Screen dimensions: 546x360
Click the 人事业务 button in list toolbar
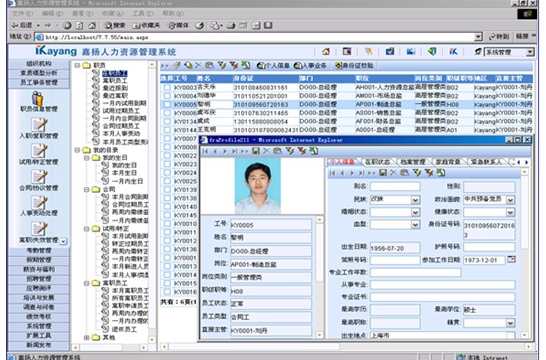pos(311,65)
